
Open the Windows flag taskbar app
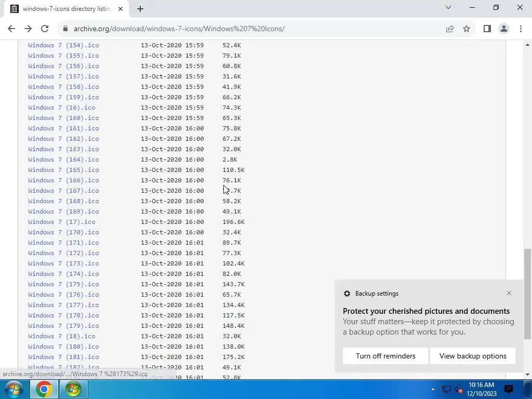click(73, 389)
